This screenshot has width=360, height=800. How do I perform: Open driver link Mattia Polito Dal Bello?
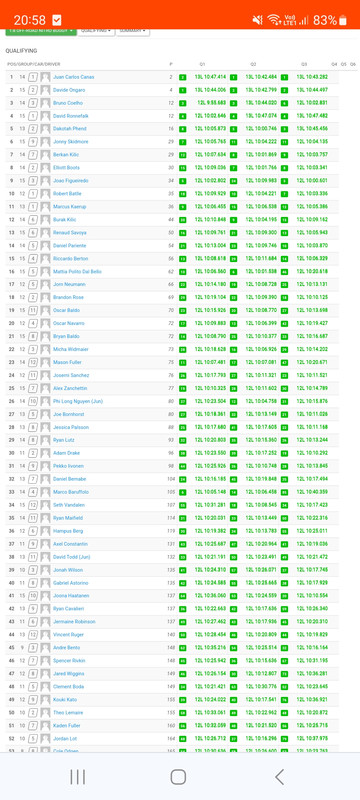pyautogui.click(x=77, y=271)
